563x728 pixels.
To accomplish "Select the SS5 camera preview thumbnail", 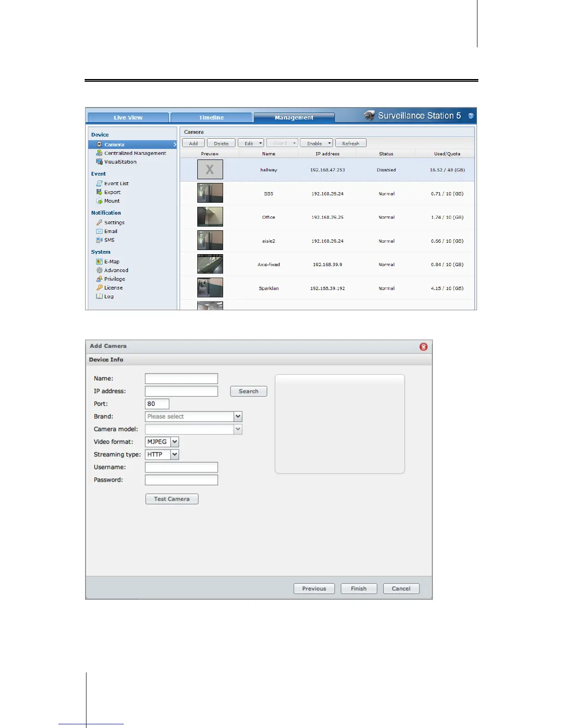I will click(210, 193).
